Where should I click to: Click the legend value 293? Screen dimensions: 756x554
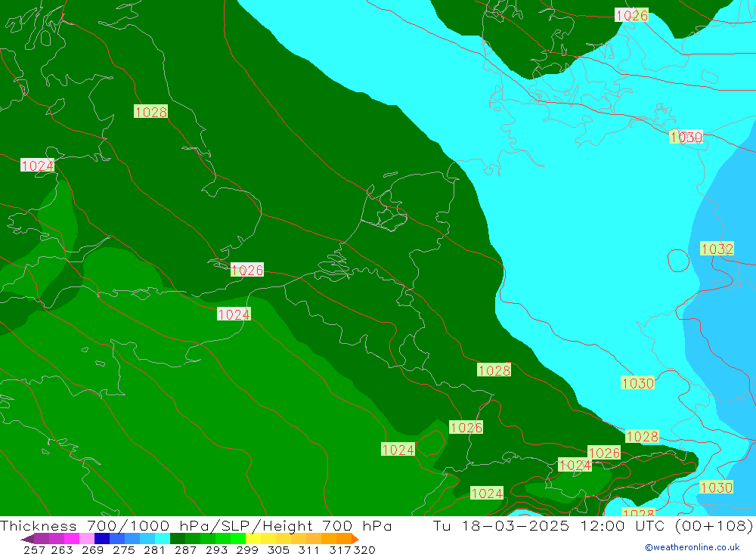coord(216,549)
